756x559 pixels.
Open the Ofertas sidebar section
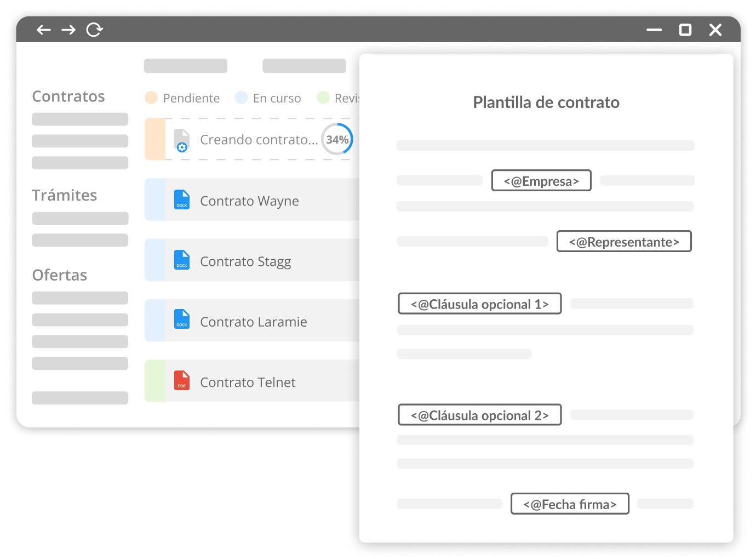pyautogui.click(x=60, y=275)
